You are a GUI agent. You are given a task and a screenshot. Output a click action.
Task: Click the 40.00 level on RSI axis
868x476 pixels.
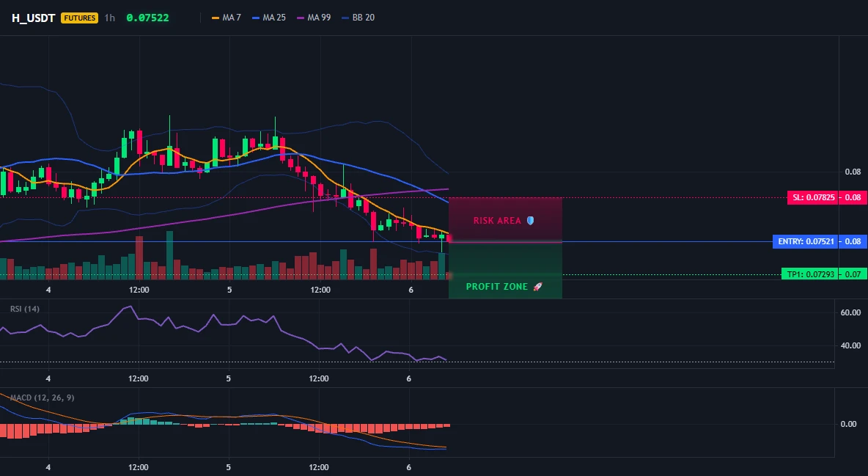coord(850,345)
